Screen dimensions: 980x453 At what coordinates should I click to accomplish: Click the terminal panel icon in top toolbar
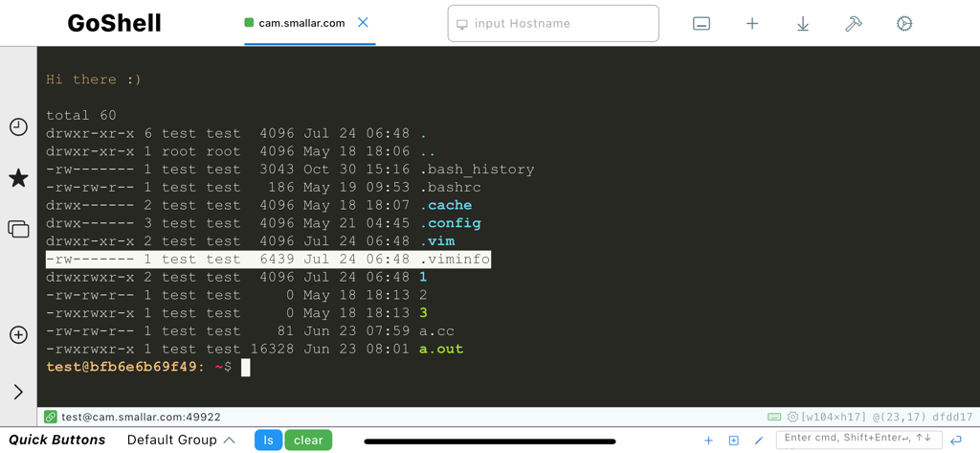[702, 24]
